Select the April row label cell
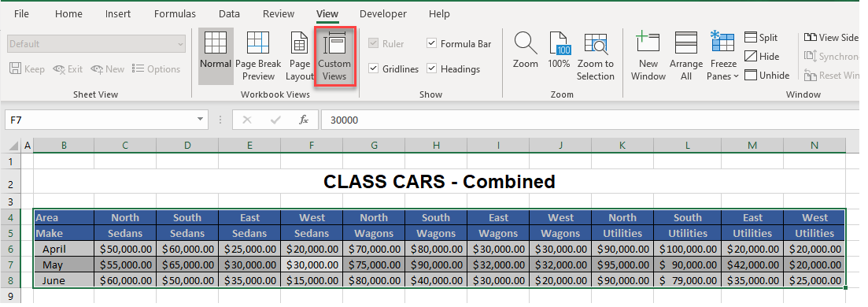Screen dimensions: 868x307 (64, 250)
